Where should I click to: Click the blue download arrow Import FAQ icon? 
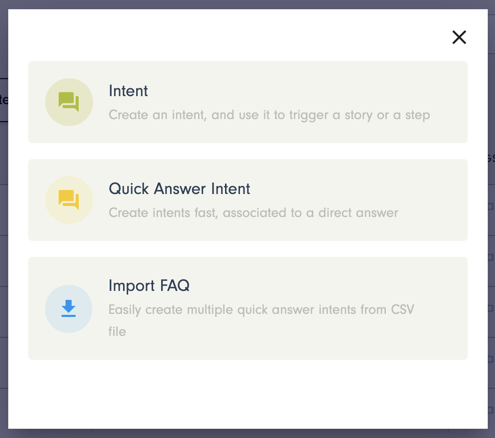pos(69,308)
